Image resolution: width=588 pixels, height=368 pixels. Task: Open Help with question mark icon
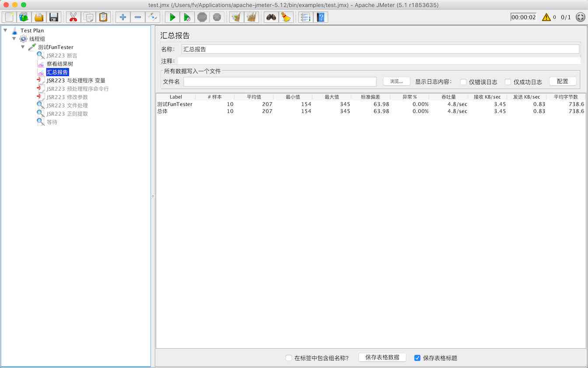(x=321, y=17)
